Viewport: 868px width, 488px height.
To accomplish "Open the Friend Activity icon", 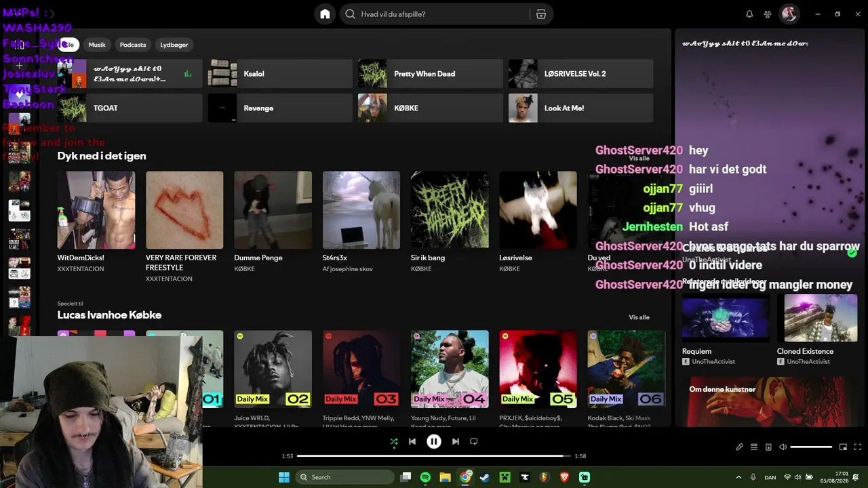I will (768, 14).
